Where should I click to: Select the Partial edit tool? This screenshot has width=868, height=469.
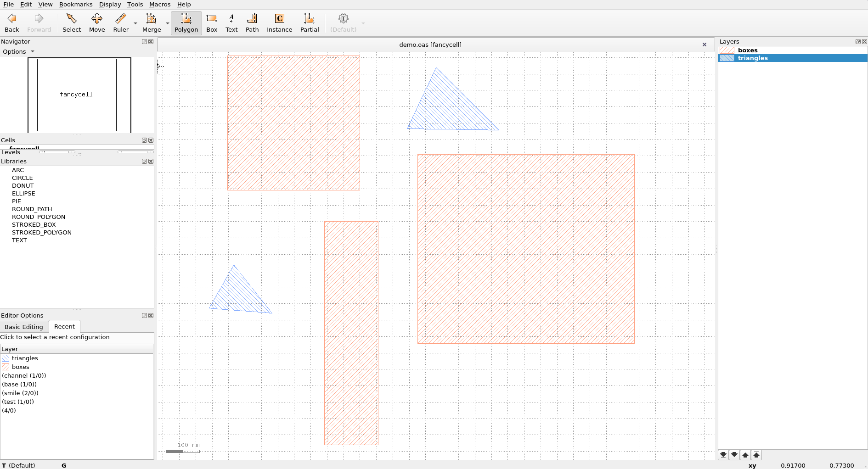pos(309,22)
